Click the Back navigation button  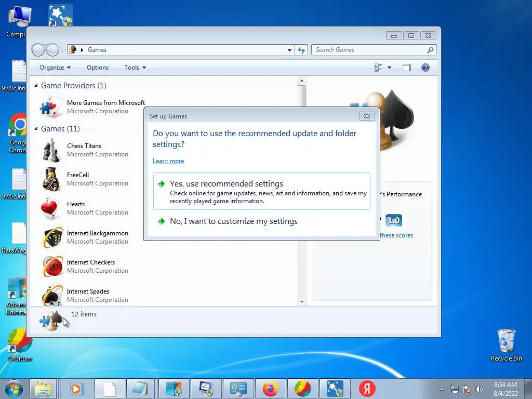pyautogui.click(x=38, y=50)
